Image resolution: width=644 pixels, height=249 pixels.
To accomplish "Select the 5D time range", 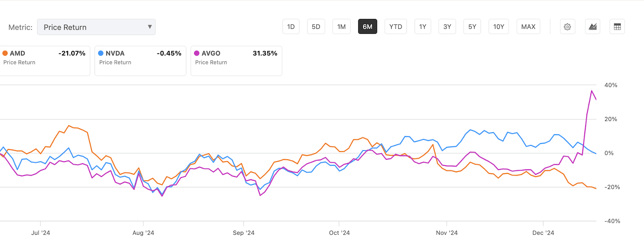I will (316, 27).
